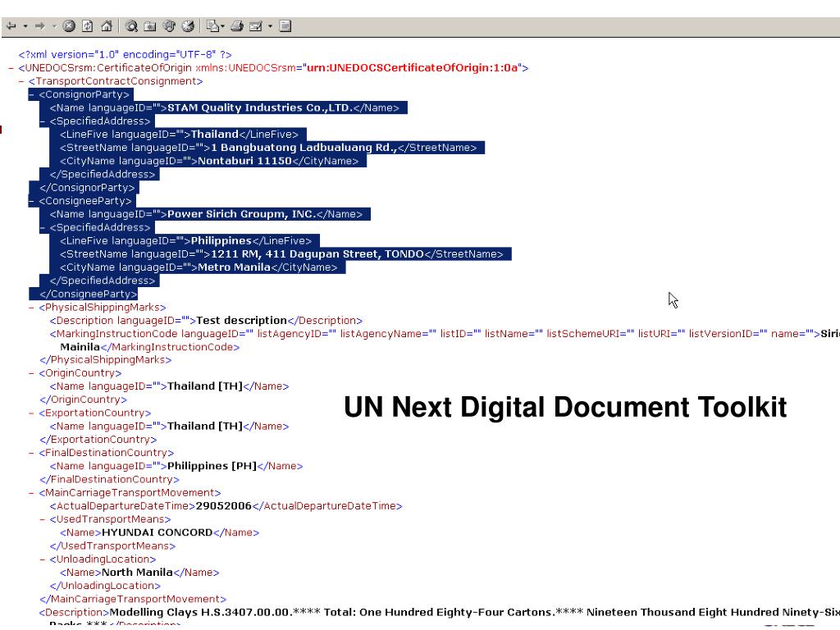
Task: Click the closing MainCarriageTransportMovement tag
Action: pos(133,599)
